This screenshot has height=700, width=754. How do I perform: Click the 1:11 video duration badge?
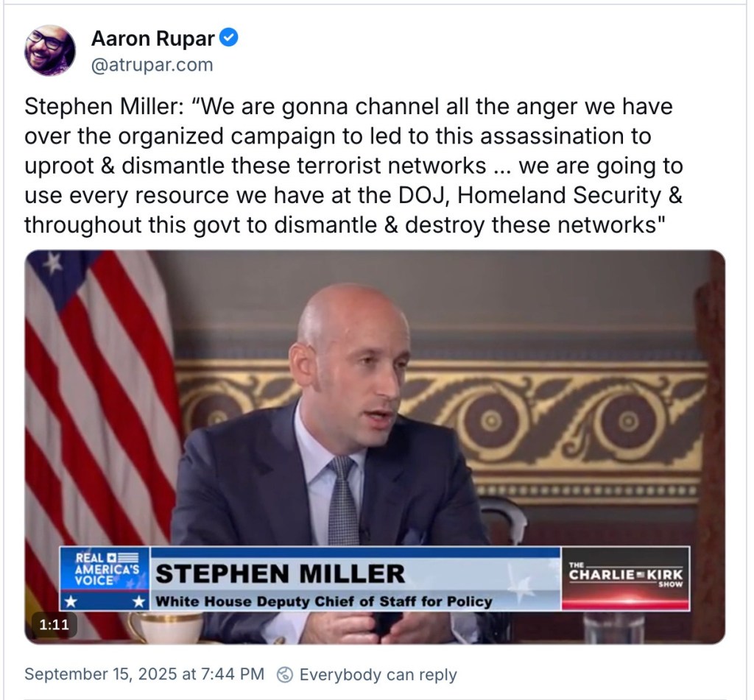(x=54, y=624)
